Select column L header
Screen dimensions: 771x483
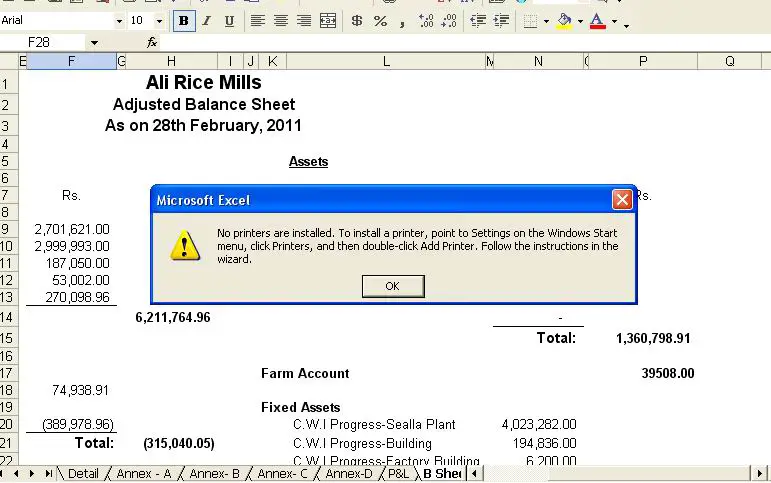386,61
